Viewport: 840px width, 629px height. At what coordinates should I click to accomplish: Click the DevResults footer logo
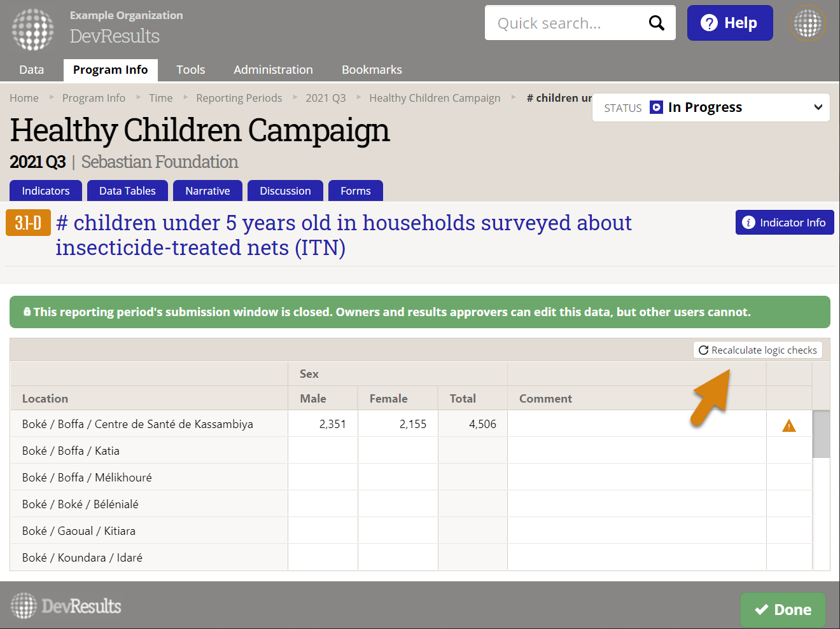click(66, 605)
